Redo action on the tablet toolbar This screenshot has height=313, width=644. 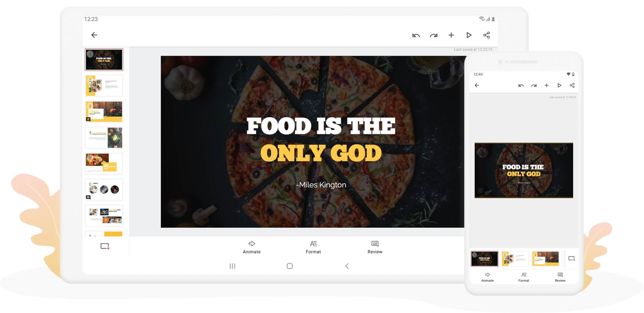click(x=433, y=35)
